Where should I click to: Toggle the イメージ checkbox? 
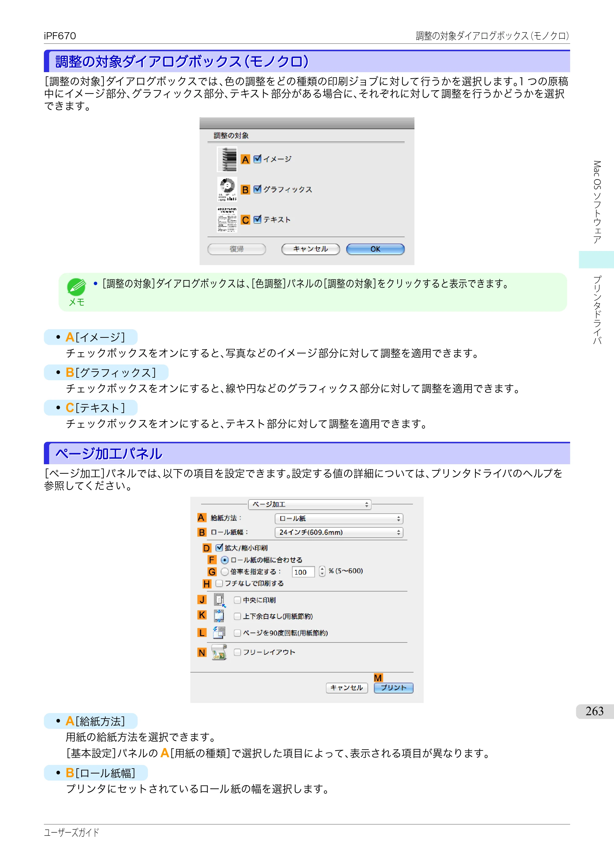[x=257, y=159]
